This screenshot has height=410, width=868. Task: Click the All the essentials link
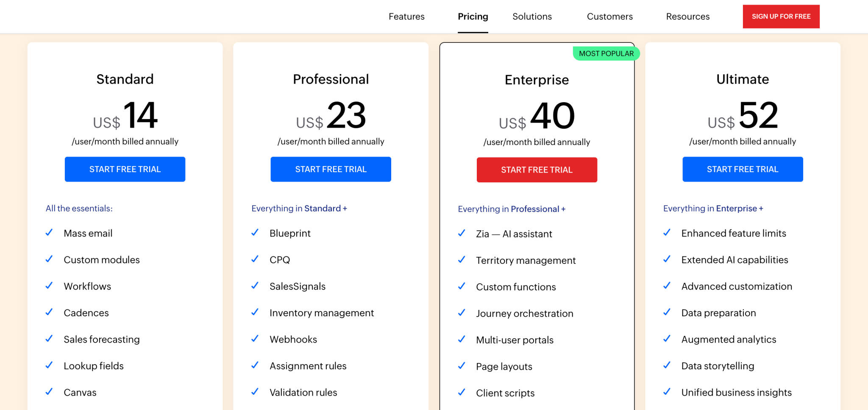tap(79, 208)
